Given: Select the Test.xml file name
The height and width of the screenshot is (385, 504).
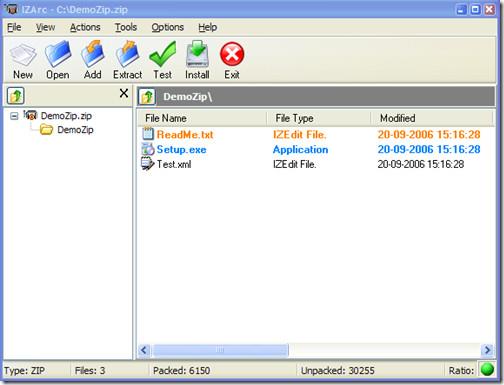Looking at the screenshot, I should pyautogui.click(x=174, y=164).
